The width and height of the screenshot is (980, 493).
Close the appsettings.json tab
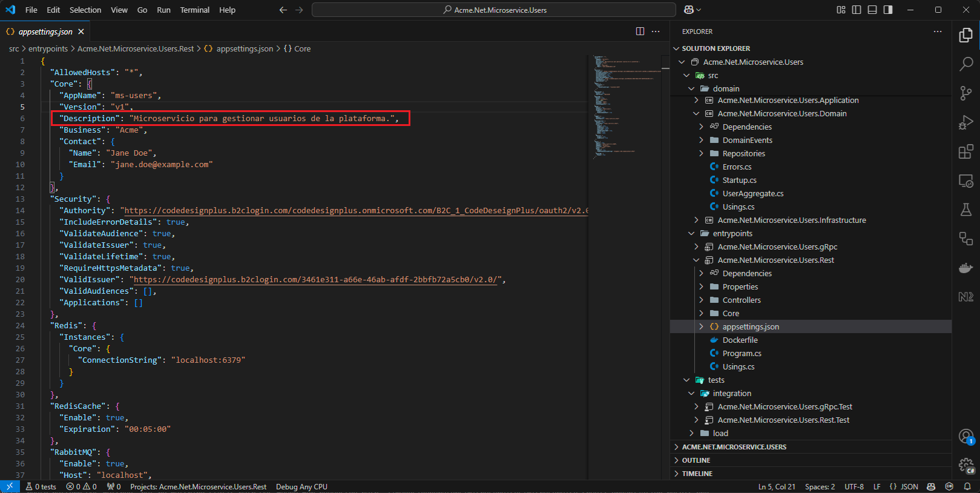81,31
